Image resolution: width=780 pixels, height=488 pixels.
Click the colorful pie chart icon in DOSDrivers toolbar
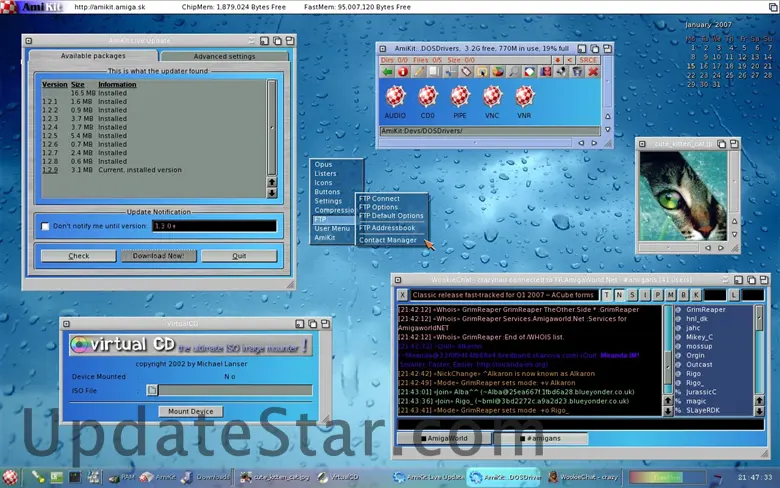click(x=498, y=72)
